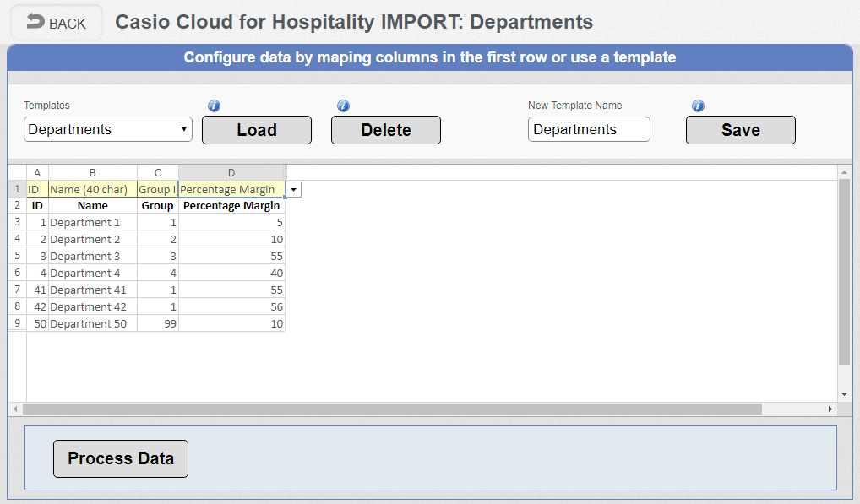Select row header 5
This screenshot has height=504, width=860.
click(x=18, y=256)
